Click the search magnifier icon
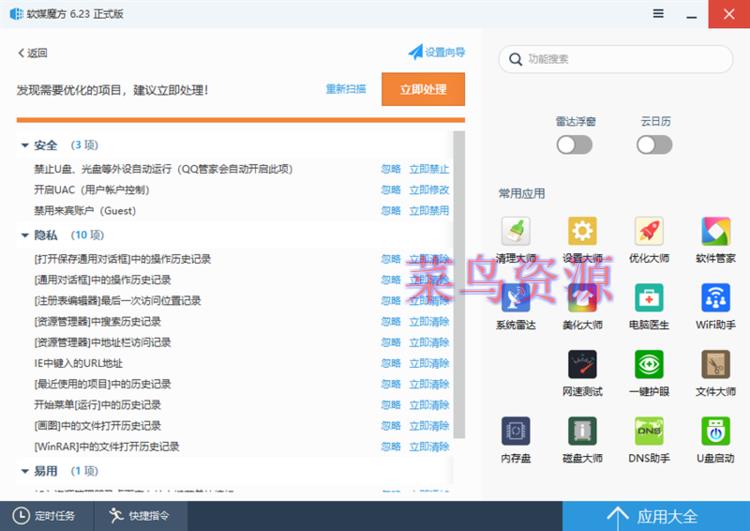The image size is (750, 531). point(515,59)
